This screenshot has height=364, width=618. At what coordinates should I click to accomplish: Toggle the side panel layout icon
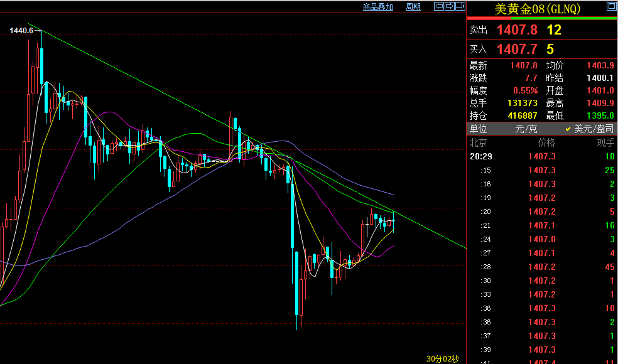click(x=460, y=6)
